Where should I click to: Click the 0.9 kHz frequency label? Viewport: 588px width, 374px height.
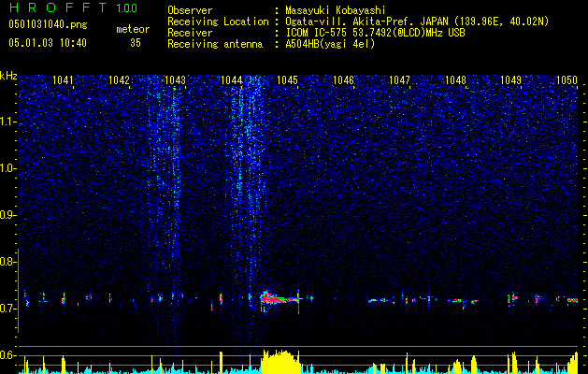[7, 215]
